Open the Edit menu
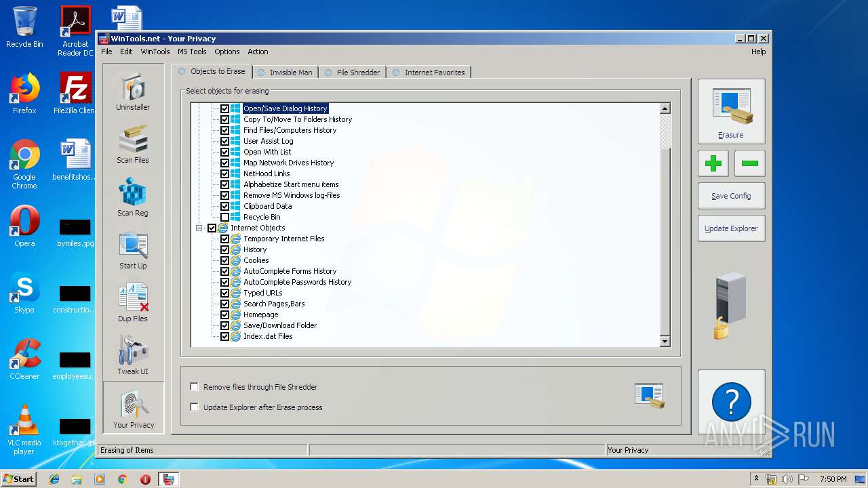 coord(126,52)
